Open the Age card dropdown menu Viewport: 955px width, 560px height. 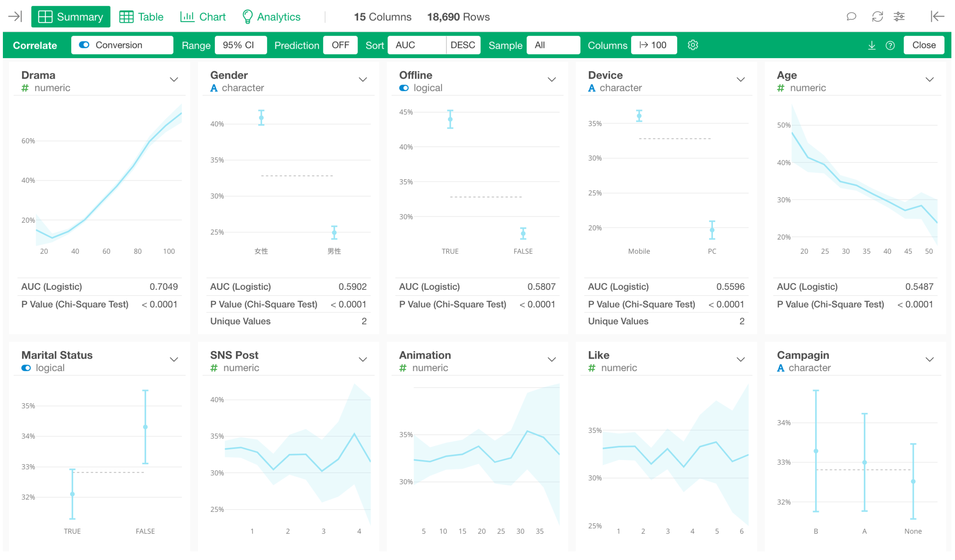(930, 79)
